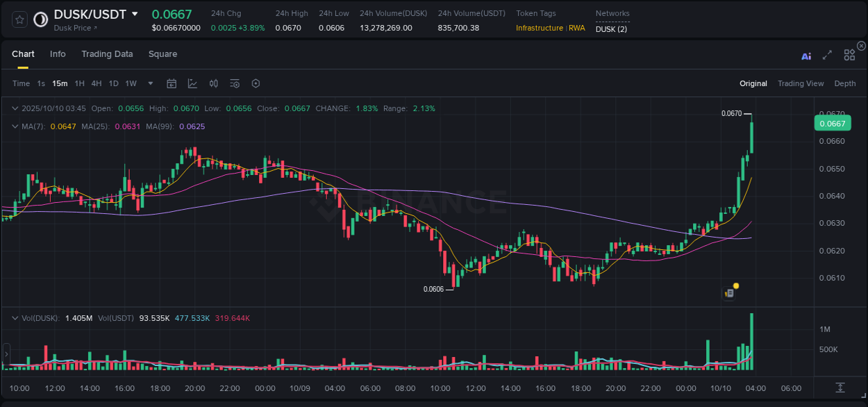Open the extra timeframes dropdown arrow
This screenshot has width=868, height=407.
[149, 83]
